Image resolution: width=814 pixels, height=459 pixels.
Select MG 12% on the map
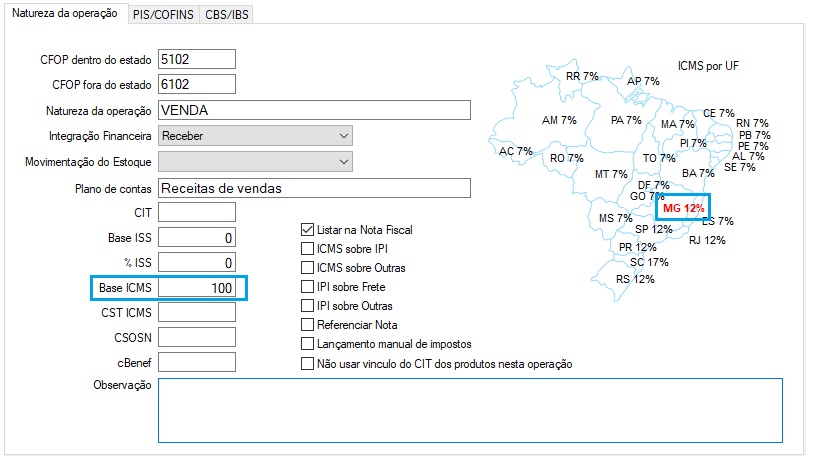[x=684, y=208]
